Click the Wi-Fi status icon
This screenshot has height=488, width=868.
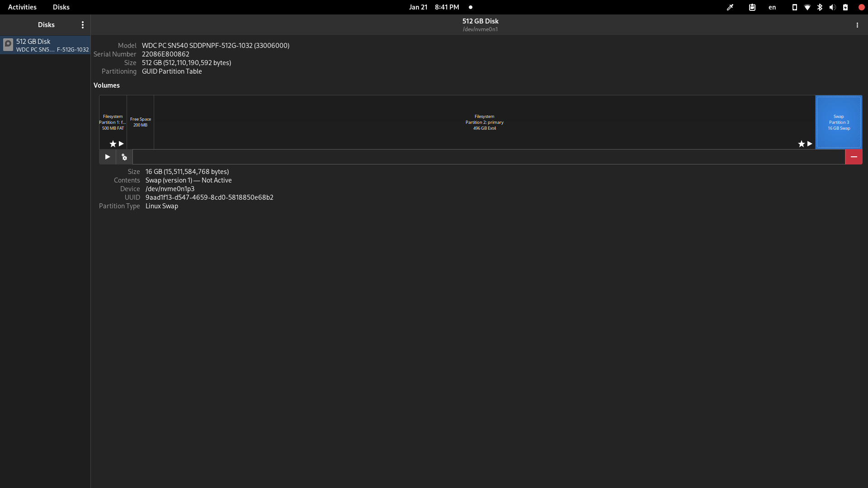[x=807, y=7]
